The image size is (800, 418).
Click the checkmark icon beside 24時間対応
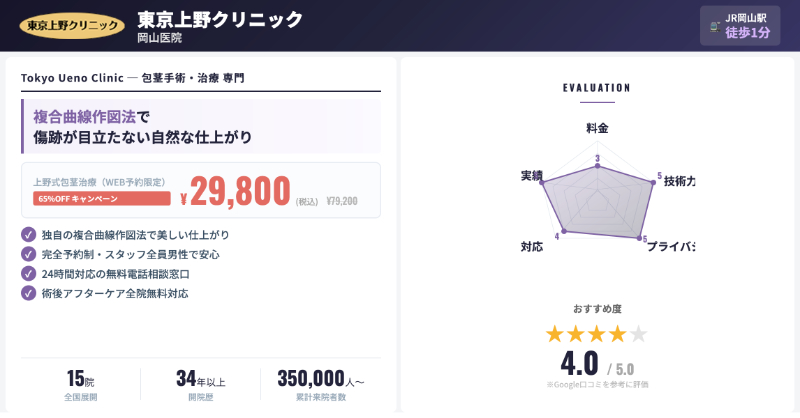(x=28, y=273)
